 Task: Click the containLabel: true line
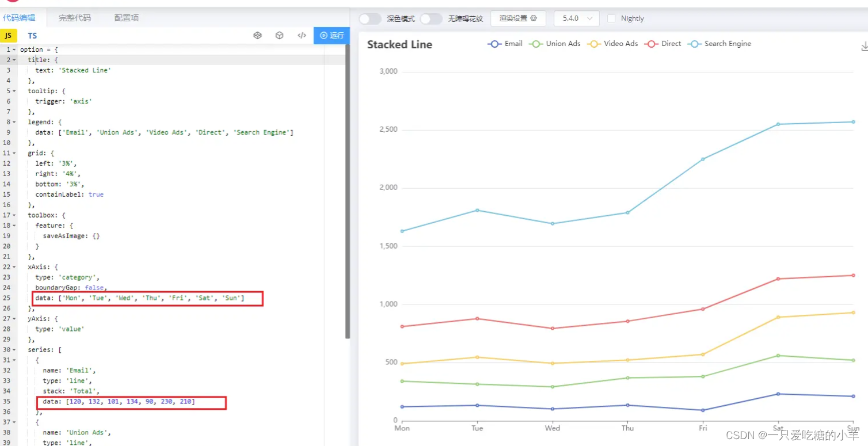tap(70, 195)
